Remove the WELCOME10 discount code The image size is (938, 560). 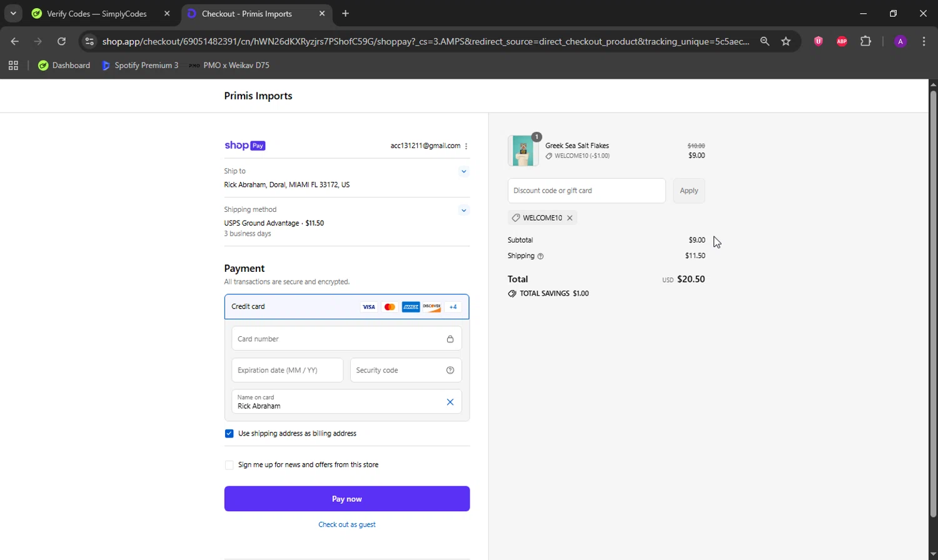[x=570, y=218]
